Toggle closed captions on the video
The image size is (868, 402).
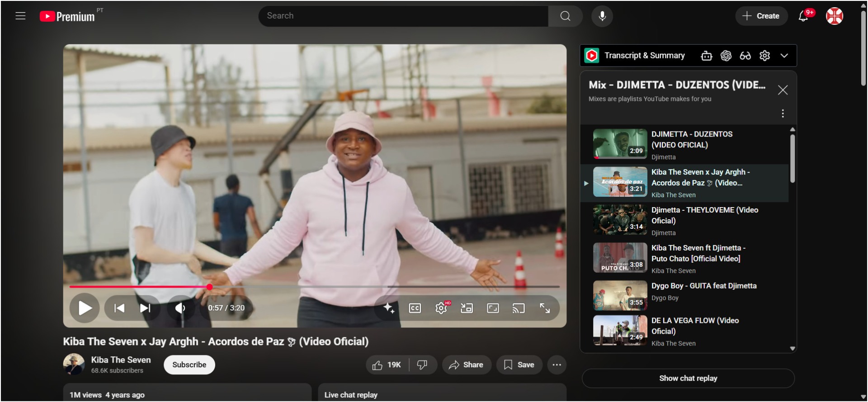(x=415, y=308)
